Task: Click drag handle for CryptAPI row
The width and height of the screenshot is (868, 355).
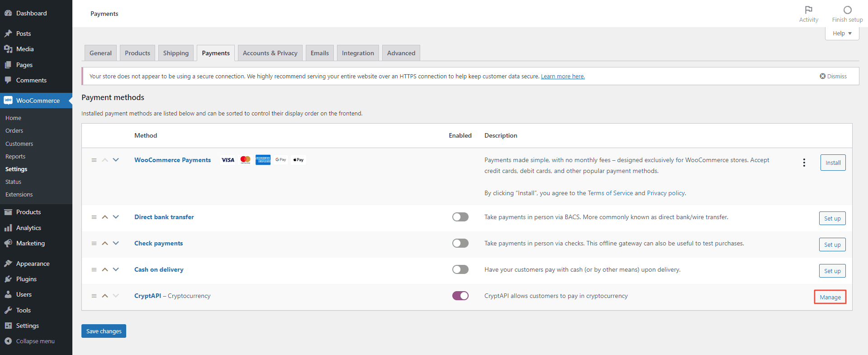Action: 94,296
